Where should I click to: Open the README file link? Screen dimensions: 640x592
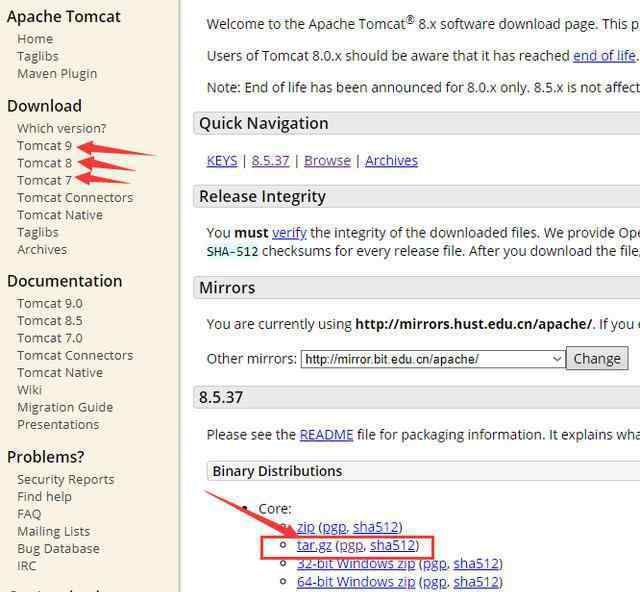(x=326, y=434)
